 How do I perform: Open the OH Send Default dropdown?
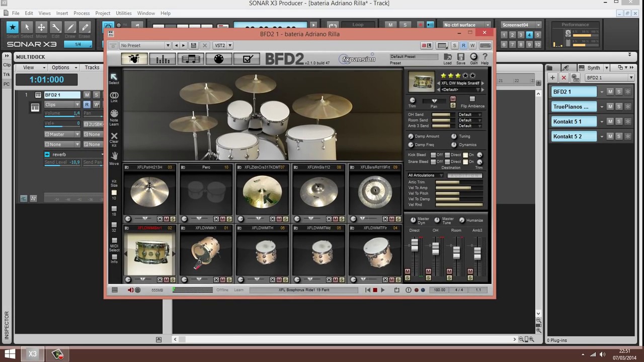tap(469, 115)
